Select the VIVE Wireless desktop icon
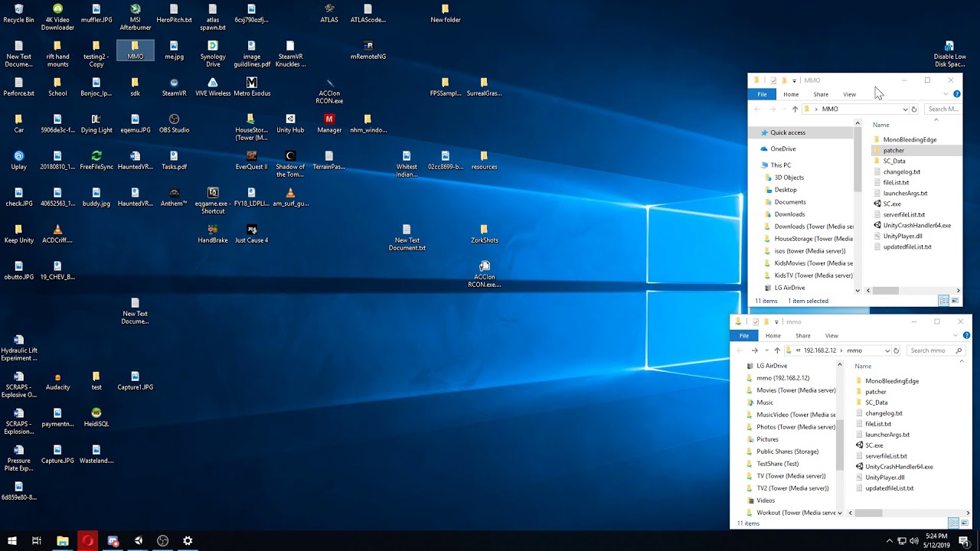This screenshot has height=551, width=980. [x=213, y=86]
